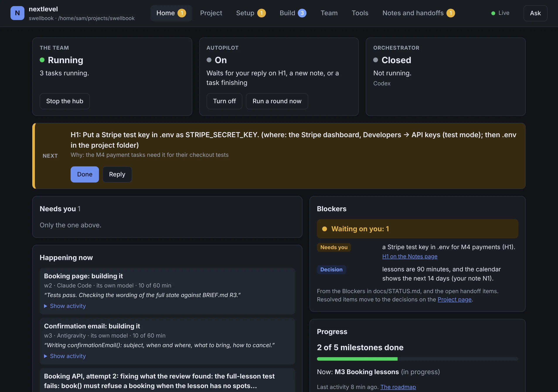Click the Decision label in Blockers

click(331, 270)
